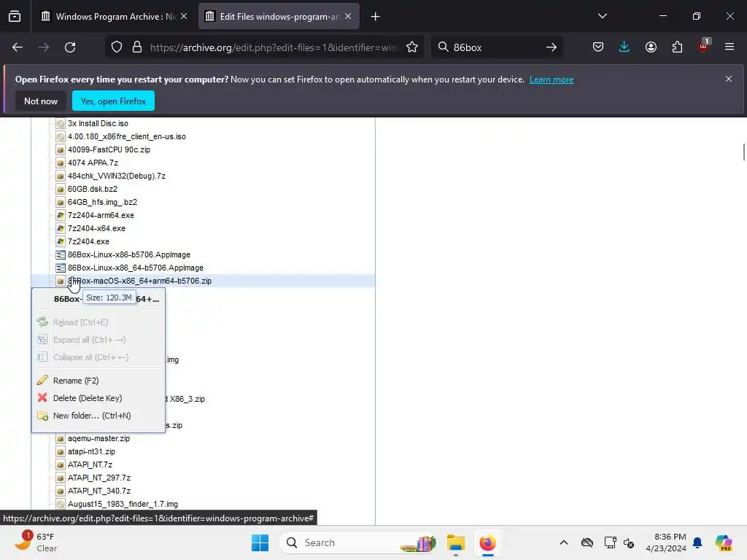Viewport: 747px width, 560px height.
Task: Open the Firefox hamburger menu
Action: [x=729, y=47]
